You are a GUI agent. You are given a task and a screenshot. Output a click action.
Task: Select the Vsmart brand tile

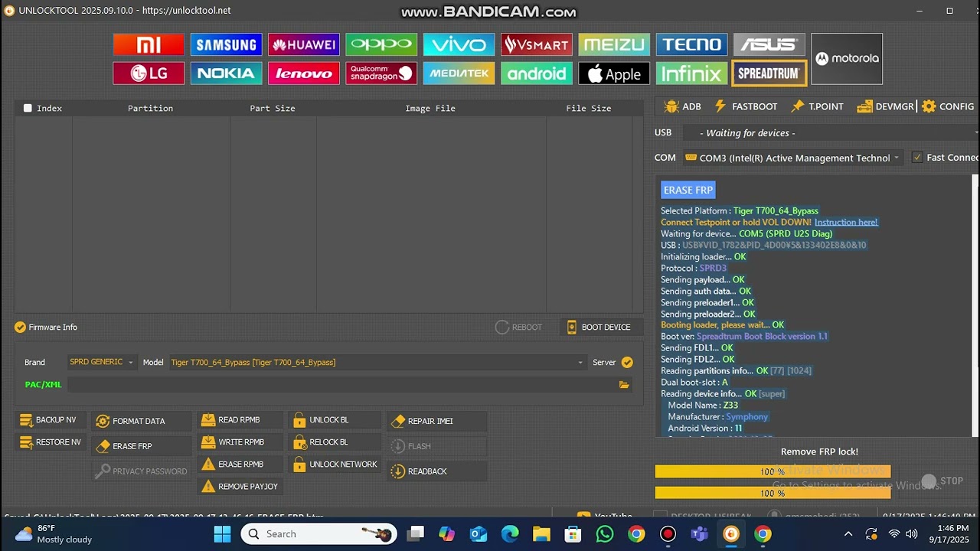pos(537,44)
